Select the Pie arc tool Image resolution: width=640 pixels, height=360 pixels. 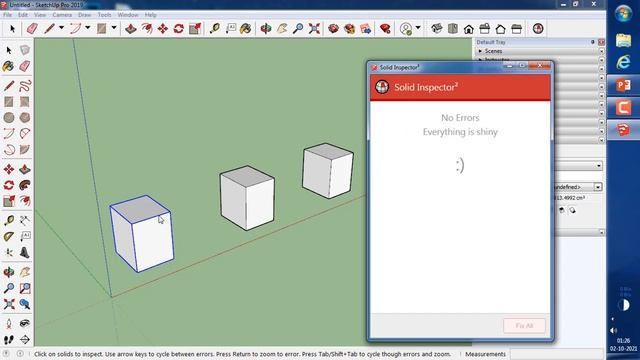(x=25, y=149)
